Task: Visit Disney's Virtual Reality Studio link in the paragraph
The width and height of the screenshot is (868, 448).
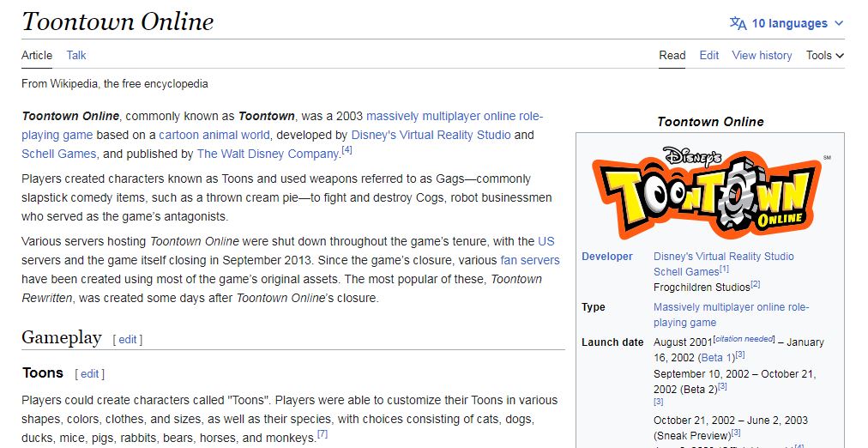Action: point(431,135)
